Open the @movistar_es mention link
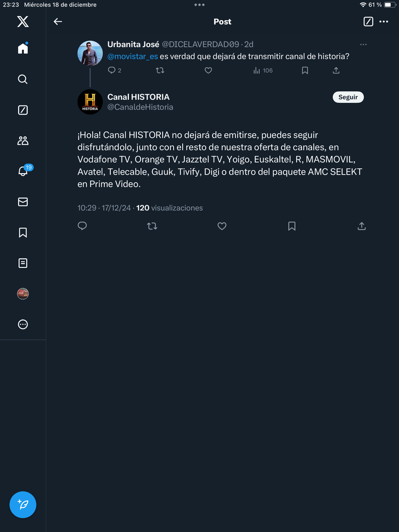This screenshot has height=532, width=399. 133,56
